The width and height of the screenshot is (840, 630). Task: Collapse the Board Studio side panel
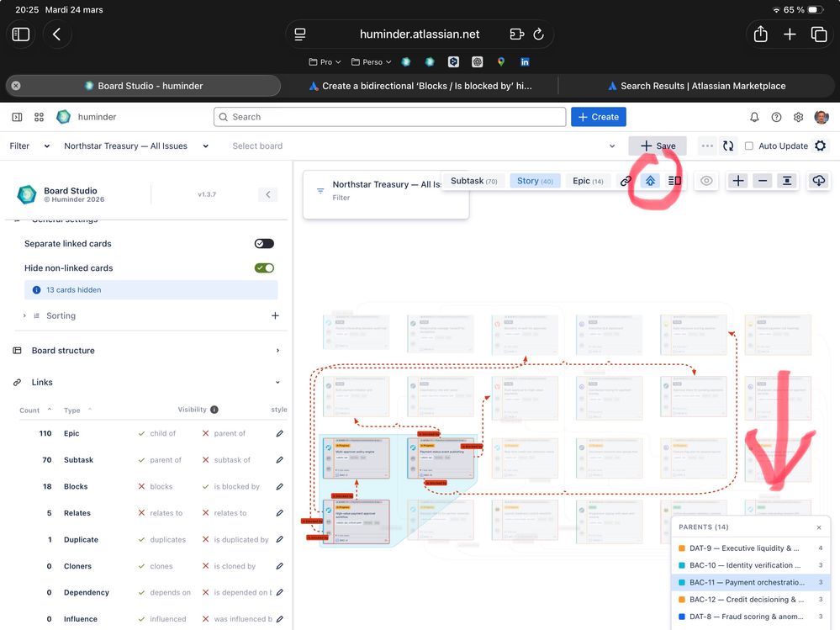pyautogui.click(x=268, y=194)
